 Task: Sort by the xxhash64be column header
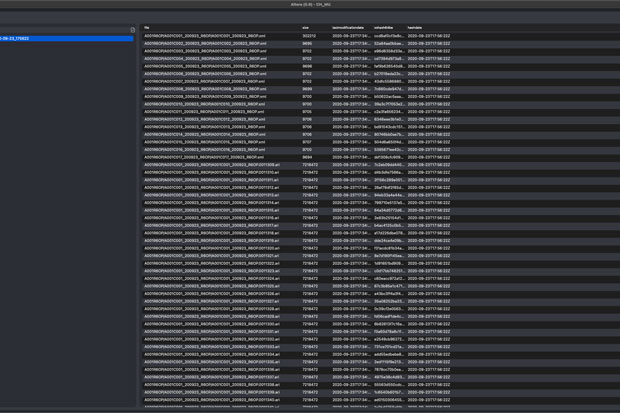384,28
